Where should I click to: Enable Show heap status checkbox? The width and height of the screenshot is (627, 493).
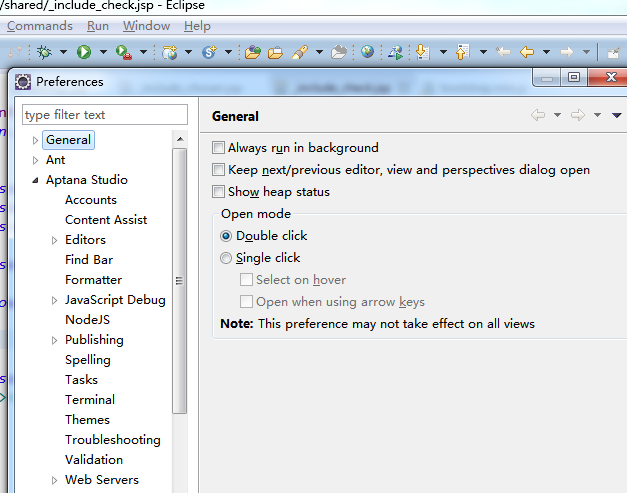point(218,192)
